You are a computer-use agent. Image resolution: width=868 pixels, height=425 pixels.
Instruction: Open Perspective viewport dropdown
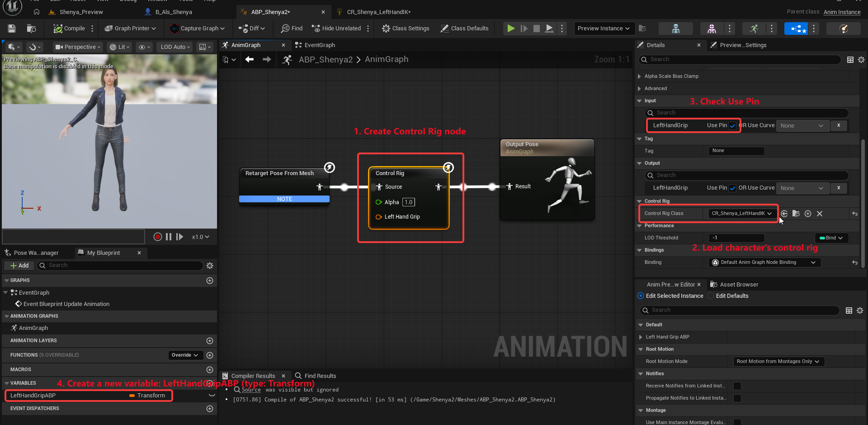[77, 47]
